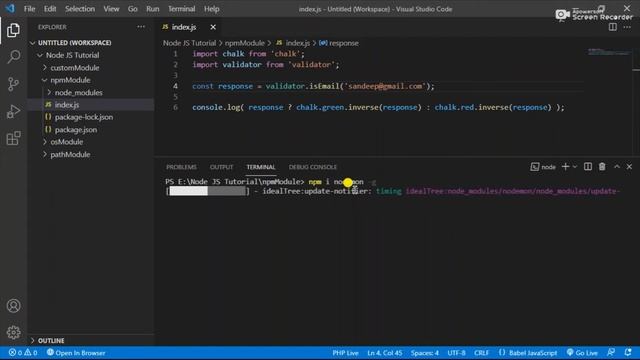Switch to the Terminal panel tab

click(x=261, y=167)
